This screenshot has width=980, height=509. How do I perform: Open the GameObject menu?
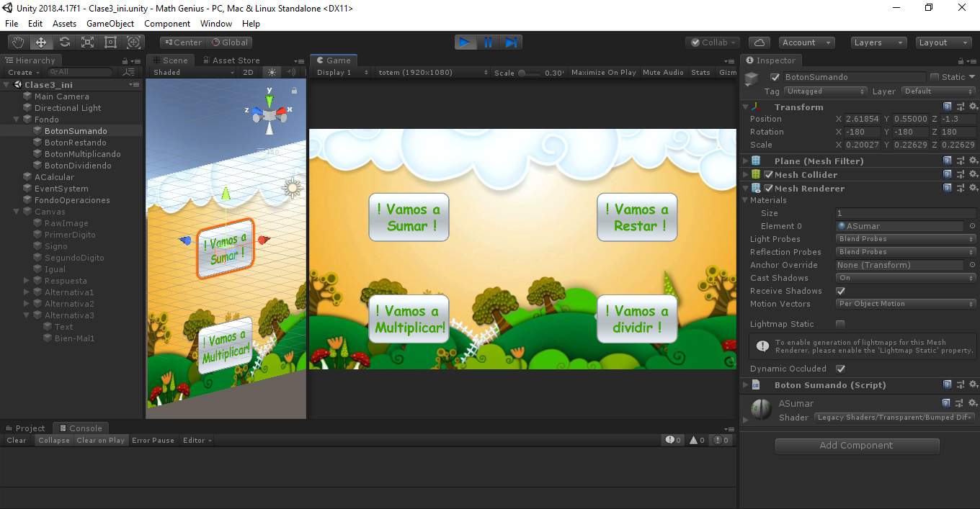tap(110, 24)
